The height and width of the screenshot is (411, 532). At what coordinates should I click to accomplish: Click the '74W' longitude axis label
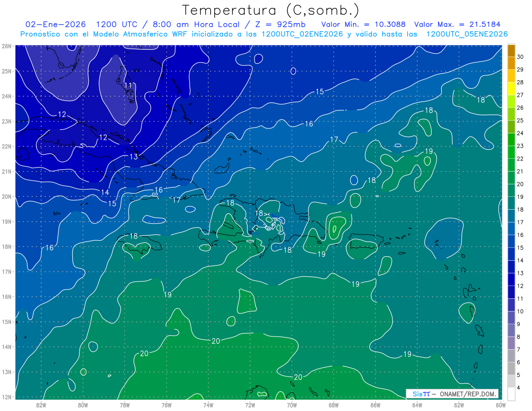coord(208,405)
